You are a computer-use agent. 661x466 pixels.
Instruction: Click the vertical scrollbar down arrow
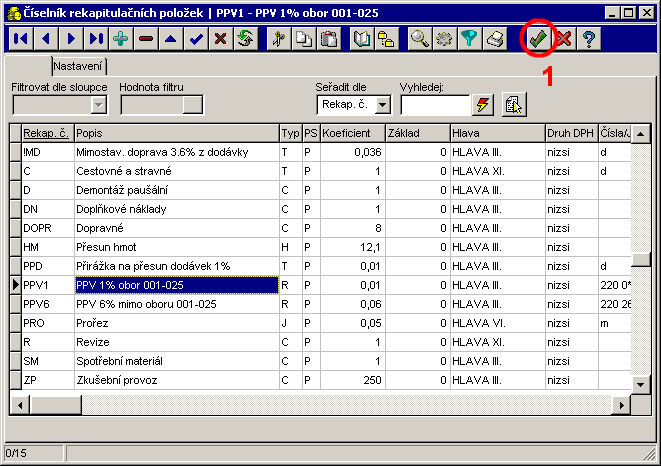(x=640, y=383)
